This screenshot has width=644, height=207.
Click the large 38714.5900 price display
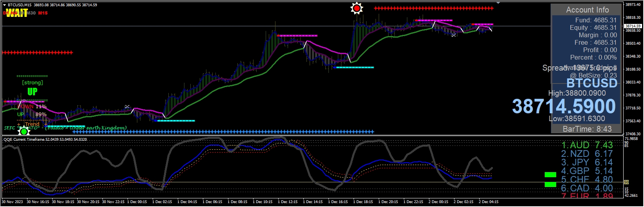[x=564, y=106]
